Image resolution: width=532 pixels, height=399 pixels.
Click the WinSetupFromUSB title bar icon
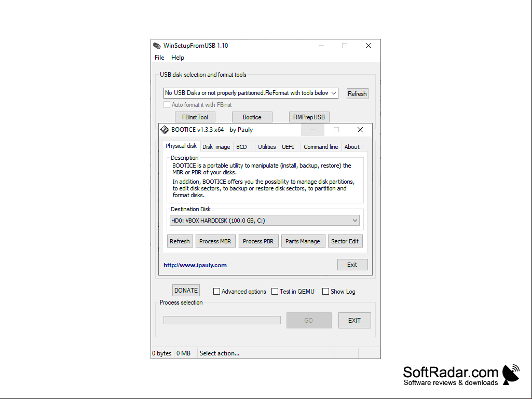click(157, 46)
